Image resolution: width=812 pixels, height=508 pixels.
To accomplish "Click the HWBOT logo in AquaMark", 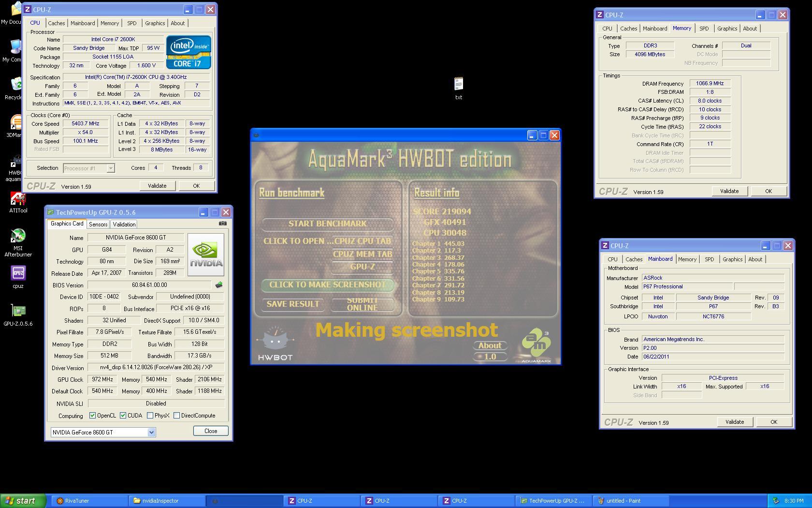I will click(275, 344).
